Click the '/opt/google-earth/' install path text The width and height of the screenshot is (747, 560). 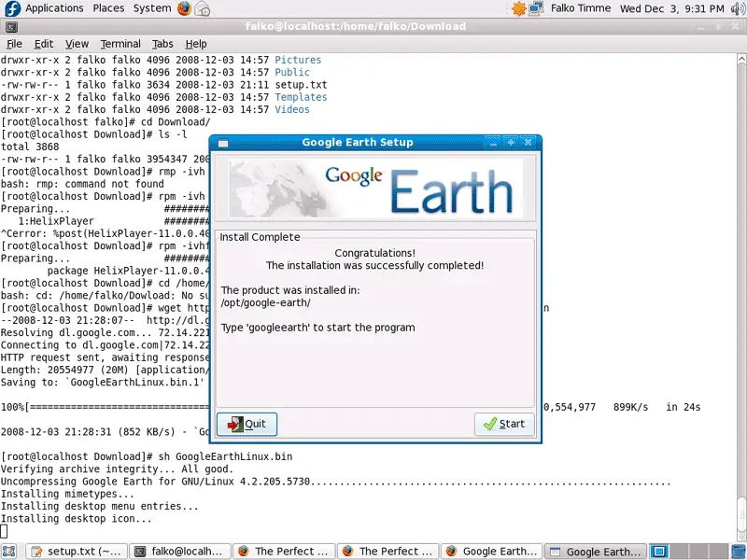tap(266, 302)
